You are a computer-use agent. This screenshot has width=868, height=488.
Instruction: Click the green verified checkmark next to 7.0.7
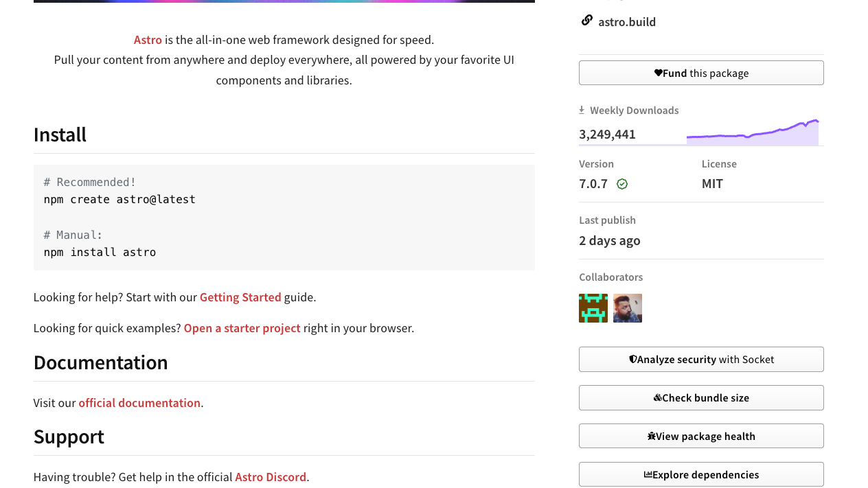tap(622, 184)
